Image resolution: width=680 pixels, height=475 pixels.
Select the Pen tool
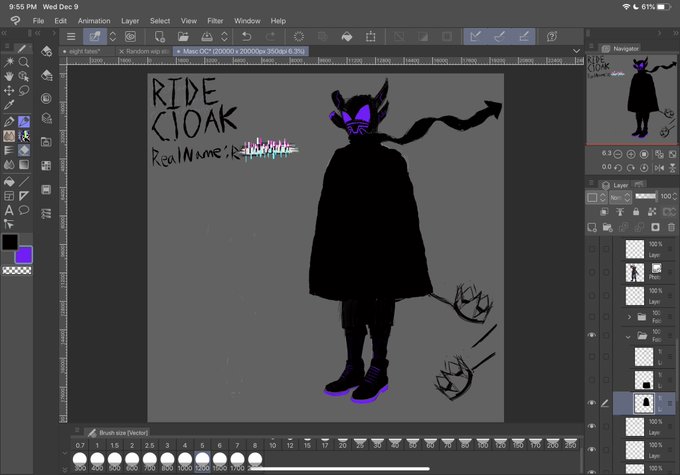coord(9,122)
